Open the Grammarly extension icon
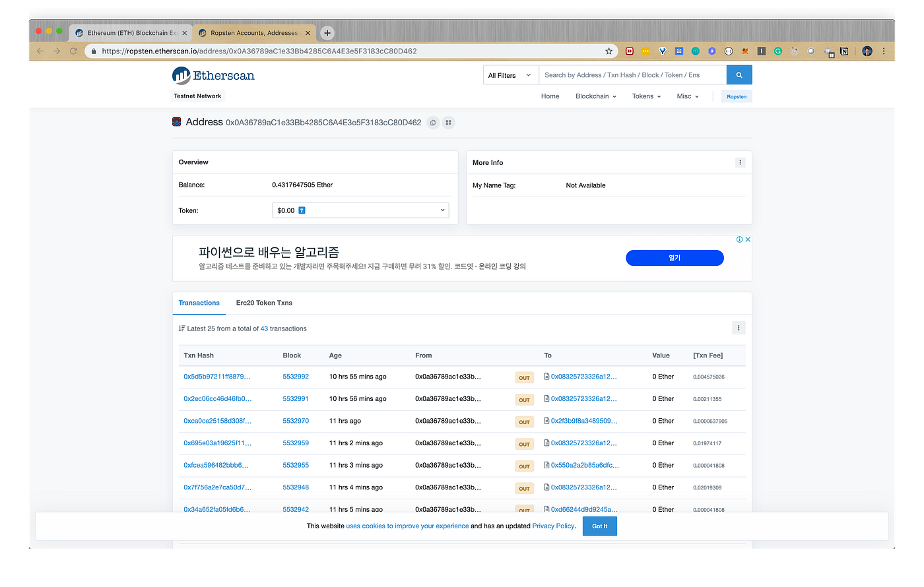Viewport: 924px width, 587px height. coord(778,51)
